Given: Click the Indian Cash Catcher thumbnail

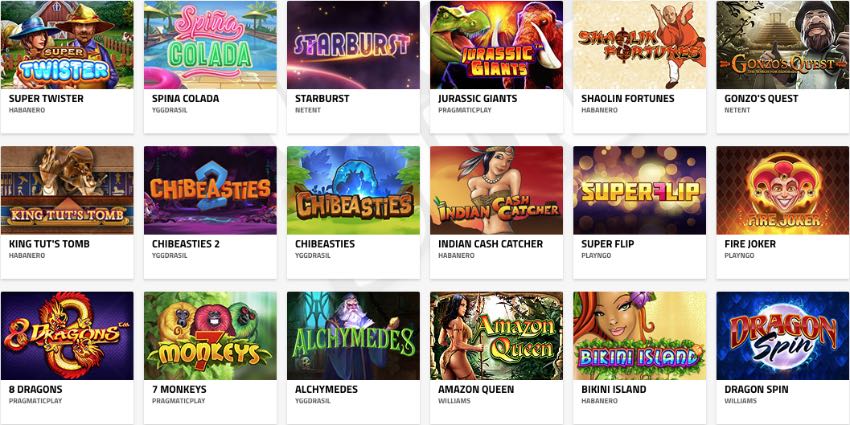Looking at the screenshot, I should (x=497, y=190).
